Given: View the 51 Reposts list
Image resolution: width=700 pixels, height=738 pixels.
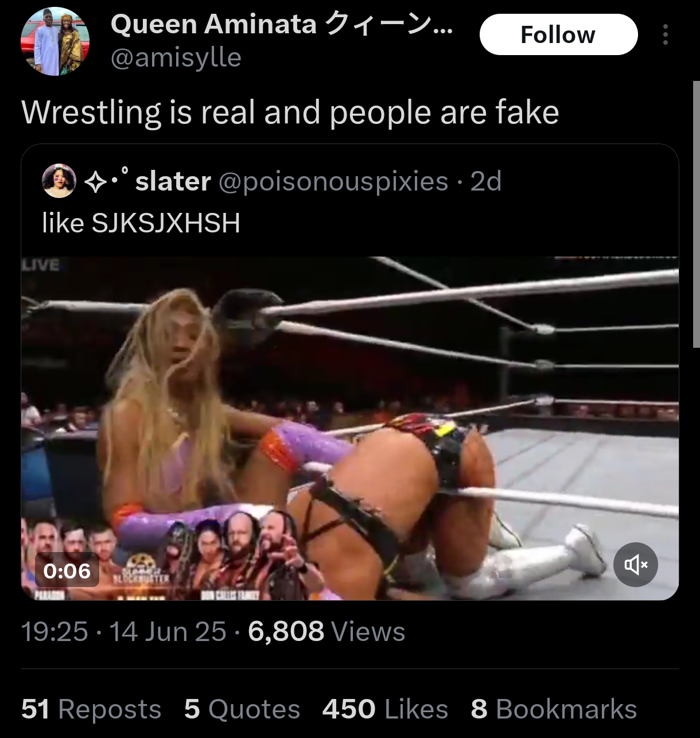Looking at the screenshot, I should click(91, 709).
